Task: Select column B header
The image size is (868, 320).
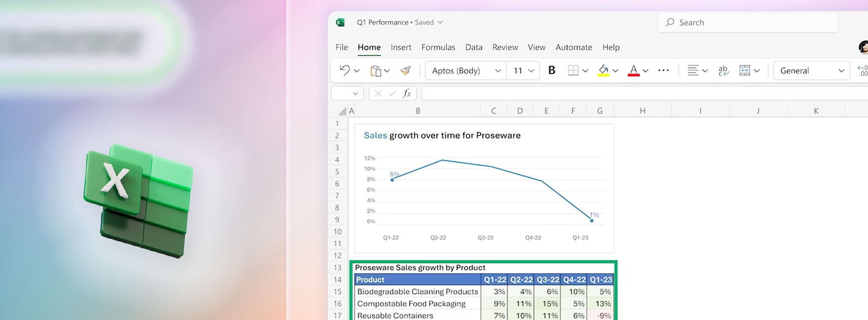Action: coord(418,111)
